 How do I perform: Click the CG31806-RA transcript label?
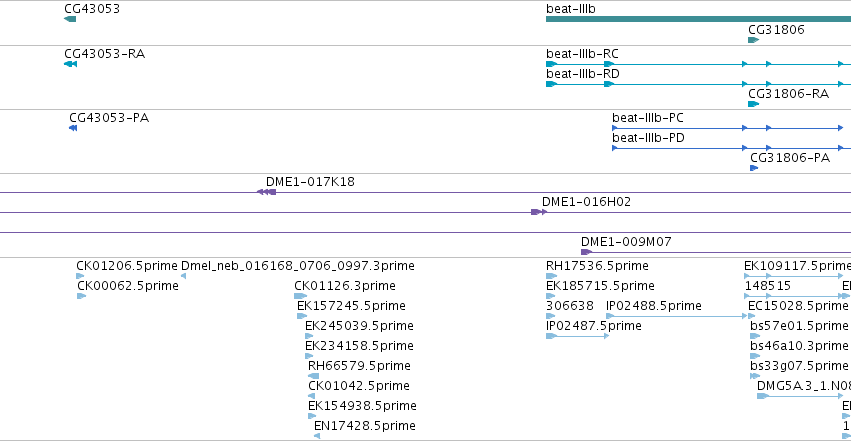click(x=789, y=93)
